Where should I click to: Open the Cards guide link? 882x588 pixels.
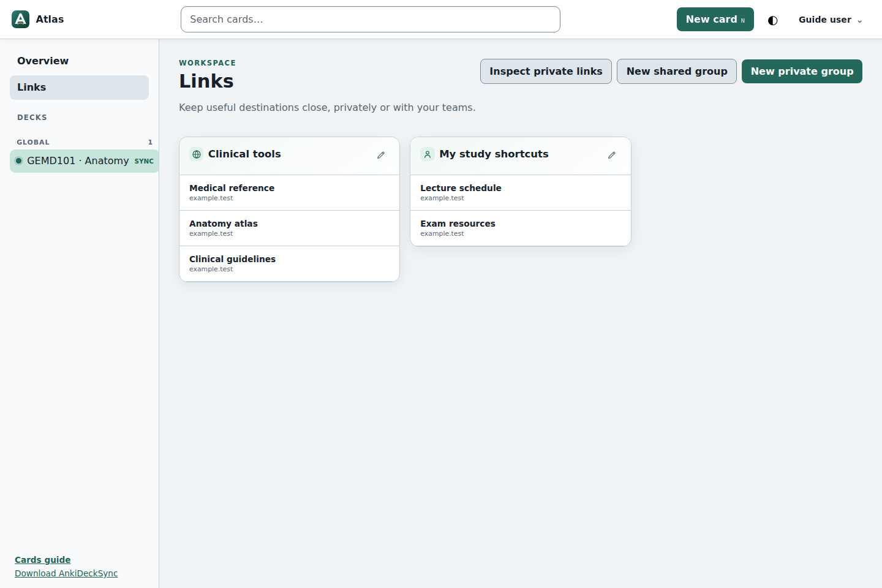[43, 560]
